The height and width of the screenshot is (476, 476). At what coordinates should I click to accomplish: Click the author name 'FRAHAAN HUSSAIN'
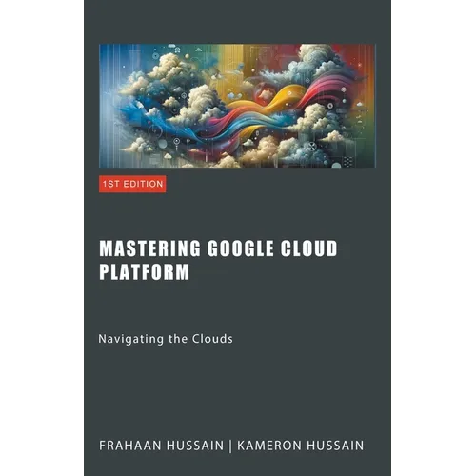[x=162, y=446]
